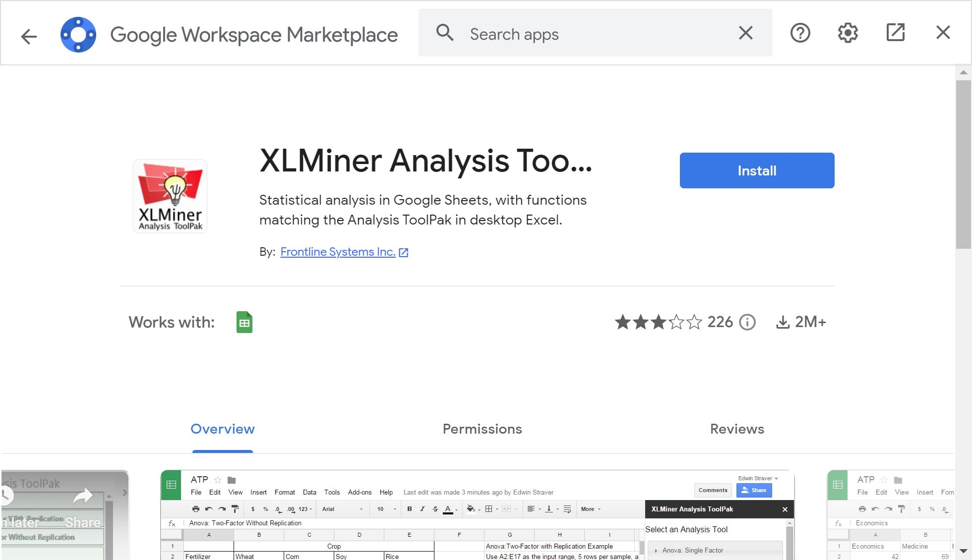Click the Install button
The width and height of the screenshot is (972, 560).
(757, 170)
